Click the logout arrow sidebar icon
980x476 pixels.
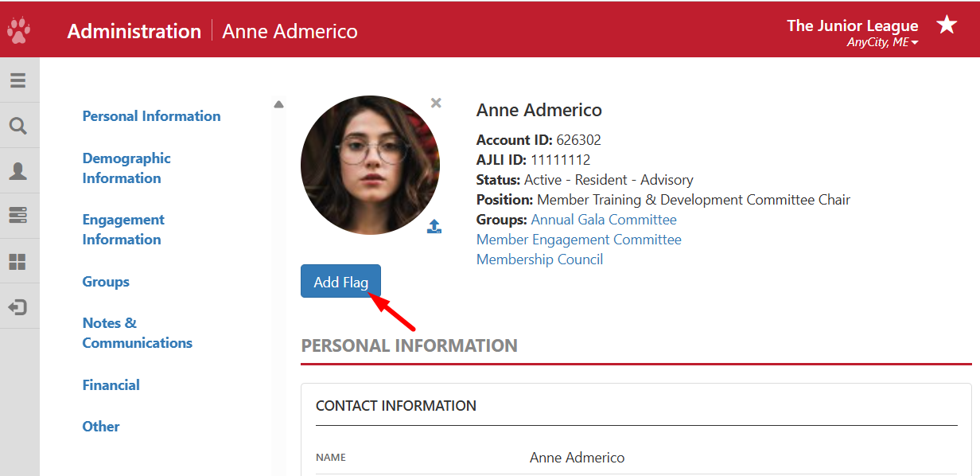tap(17, 306)
